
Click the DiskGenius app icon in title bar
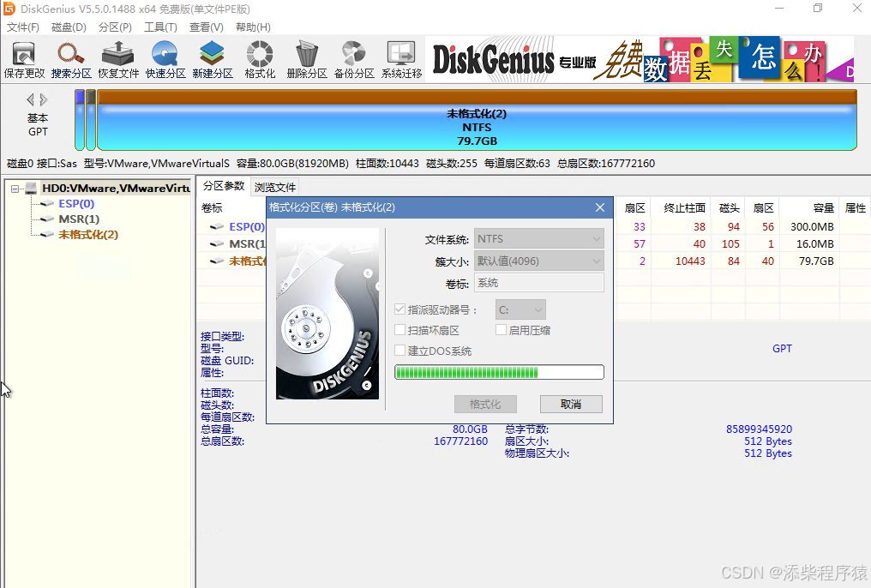click(9, 9)
